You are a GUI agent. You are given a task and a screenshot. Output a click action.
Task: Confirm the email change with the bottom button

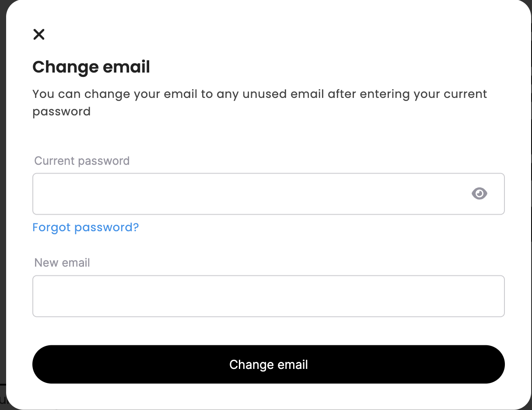click(269, 365)
